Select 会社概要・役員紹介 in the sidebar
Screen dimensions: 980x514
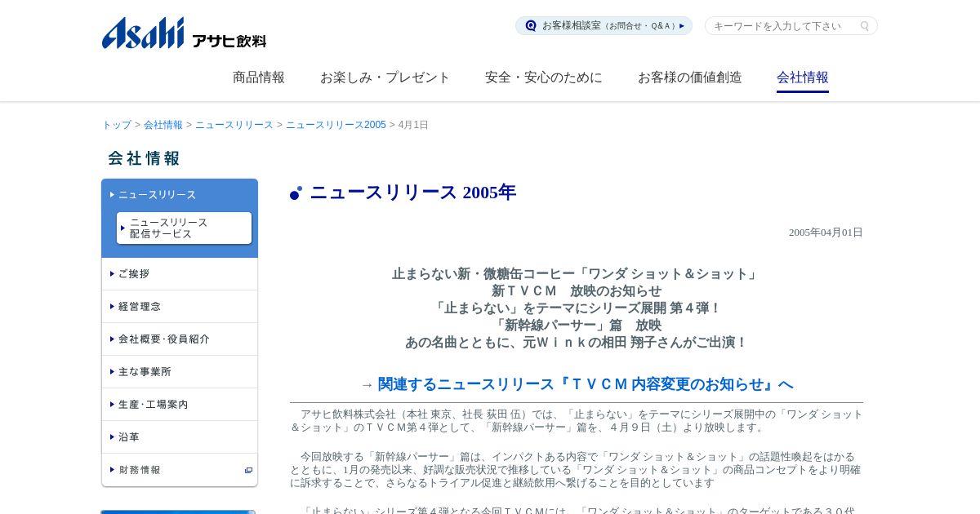[180, 339]
